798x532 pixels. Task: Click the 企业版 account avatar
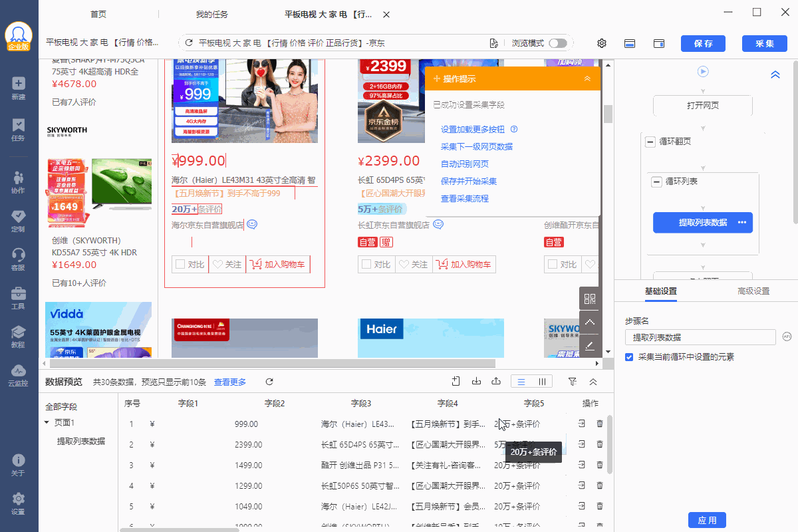[x=19, y=37]
